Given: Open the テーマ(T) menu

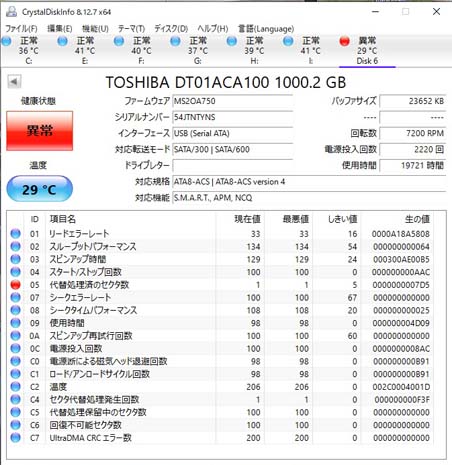Looking at the screenshot, I should [131, 29].
